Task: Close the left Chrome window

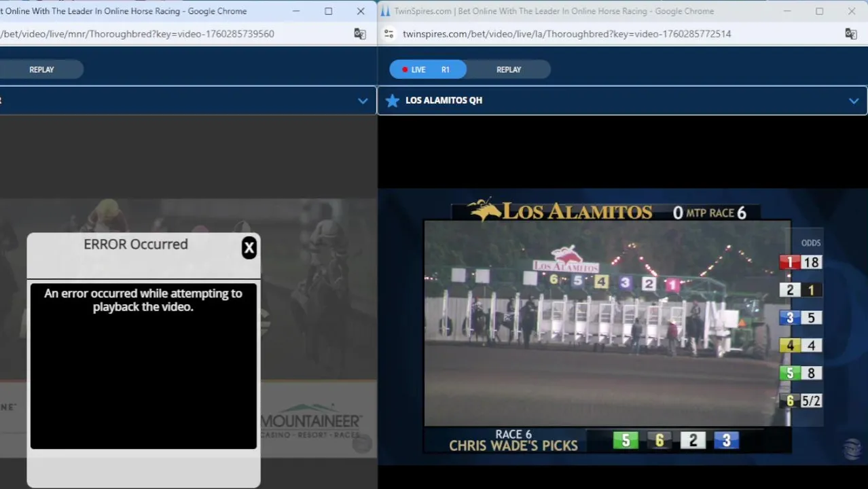Action: pyautogui.click(x=360, y=11)
